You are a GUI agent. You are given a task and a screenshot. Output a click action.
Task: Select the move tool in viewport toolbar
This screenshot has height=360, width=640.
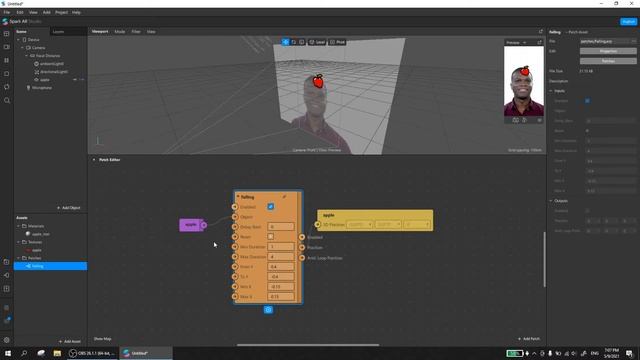coord(285,42)
